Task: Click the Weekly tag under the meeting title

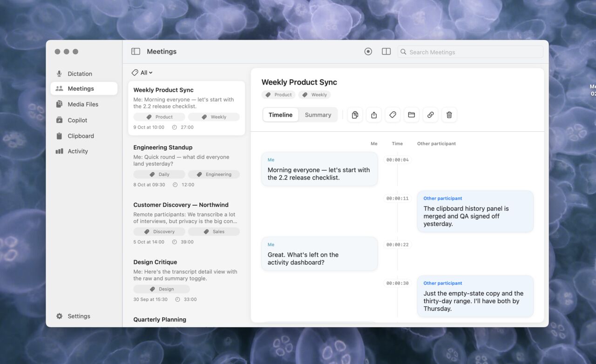Action: (x=314, y=94)
